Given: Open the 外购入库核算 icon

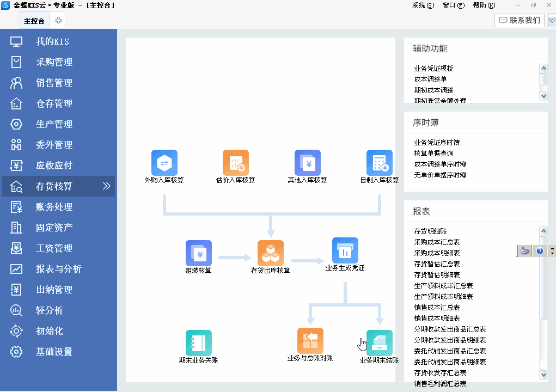Looking at the screenshot, I should point(164,163).
